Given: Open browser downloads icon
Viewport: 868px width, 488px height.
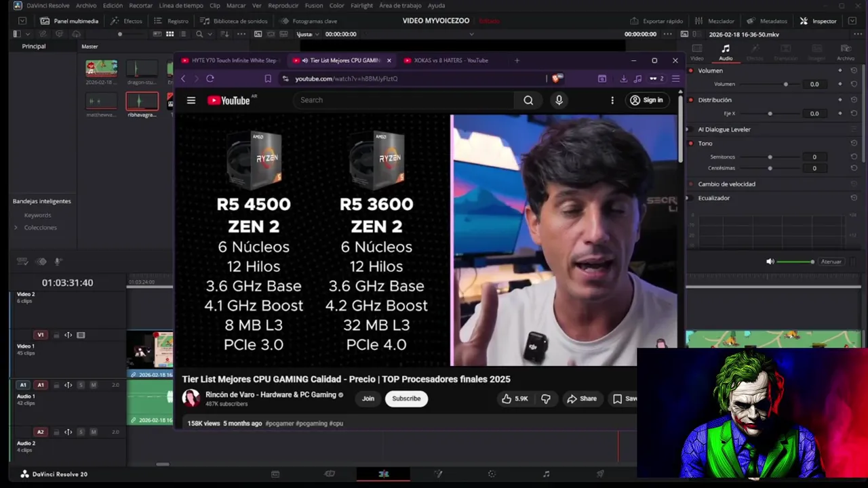Looking at the screenshot, I should (624, 79).
